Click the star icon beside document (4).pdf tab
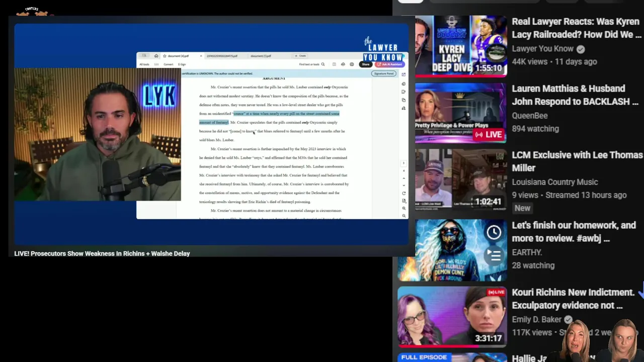Viewport: 644px width, 362px height. [x=165, y=56]
